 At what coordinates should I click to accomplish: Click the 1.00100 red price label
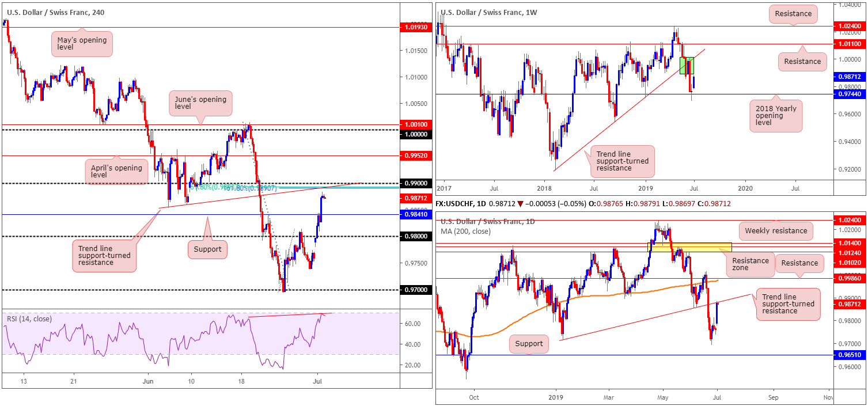click(415, 124)
